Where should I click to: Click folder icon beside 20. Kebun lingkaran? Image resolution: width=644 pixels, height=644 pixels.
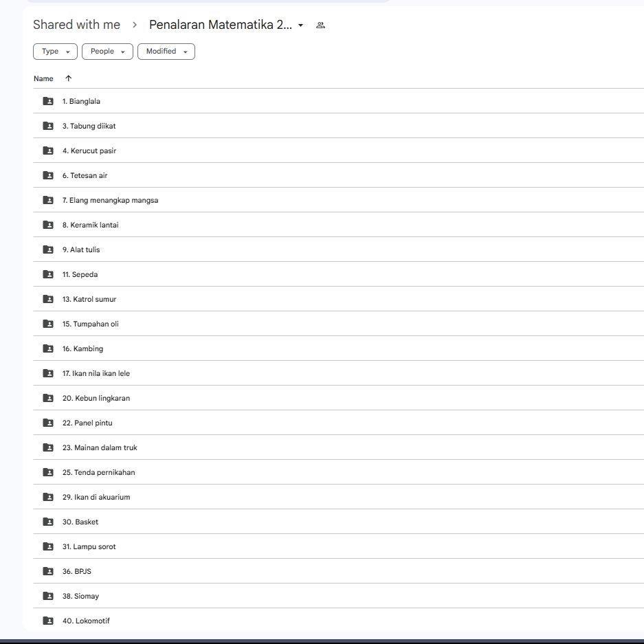coord(48,398)
